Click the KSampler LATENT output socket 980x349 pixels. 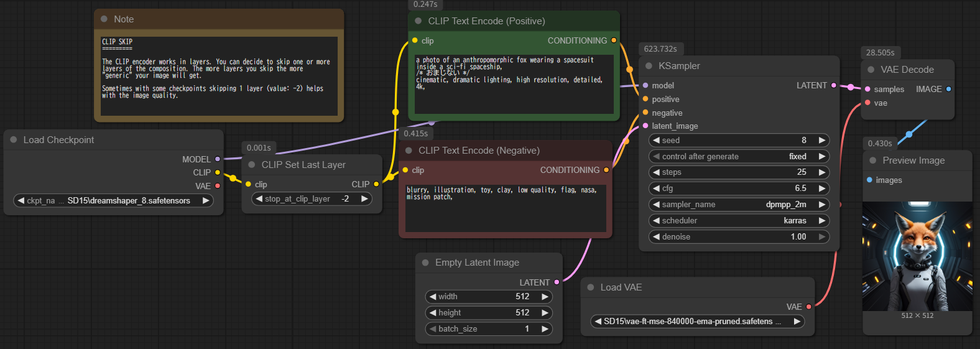point(834,85)
